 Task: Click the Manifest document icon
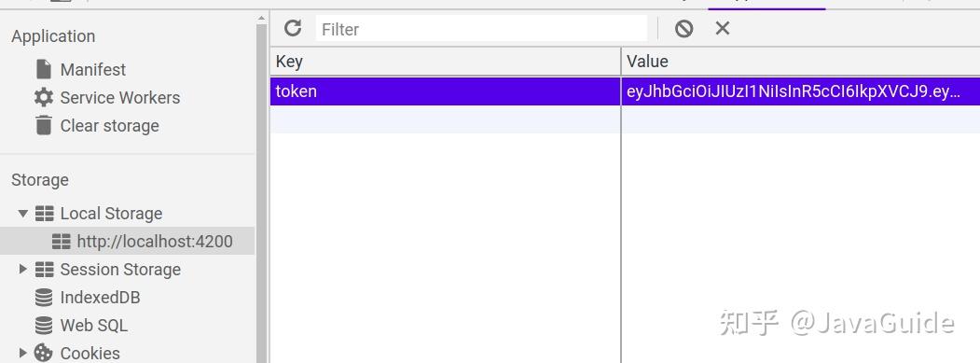tap(44, 69)
